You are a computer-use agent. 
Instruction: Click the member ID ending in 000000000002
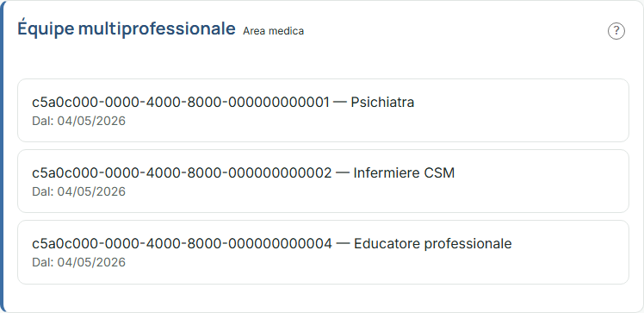click(x=182, y=173)
